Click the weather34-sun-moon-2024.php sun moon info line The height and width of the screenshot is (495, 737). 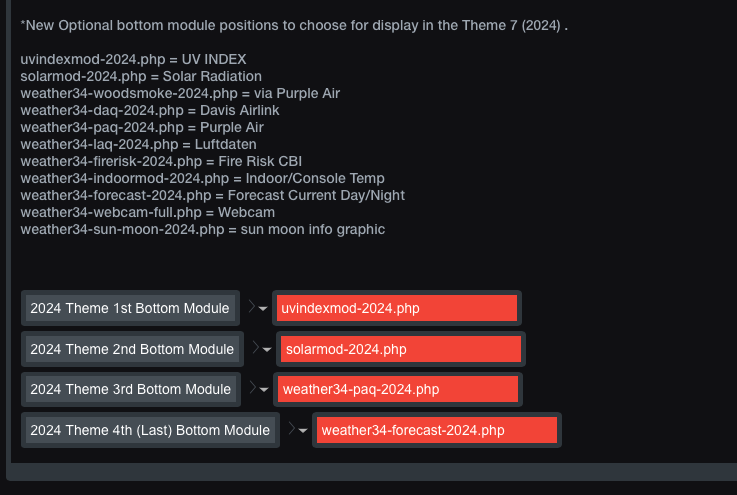pyautogui.click(x=203, y=229)
